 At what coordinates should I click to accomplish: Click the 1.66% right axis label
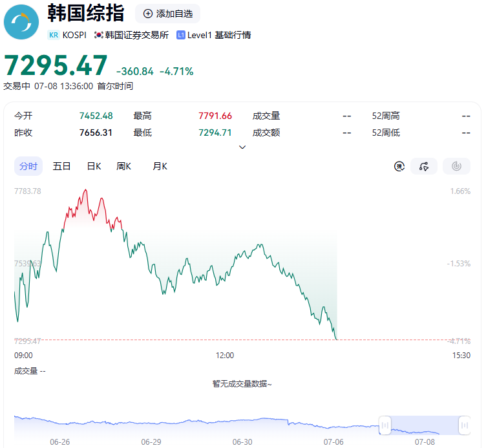coord(460,191)
